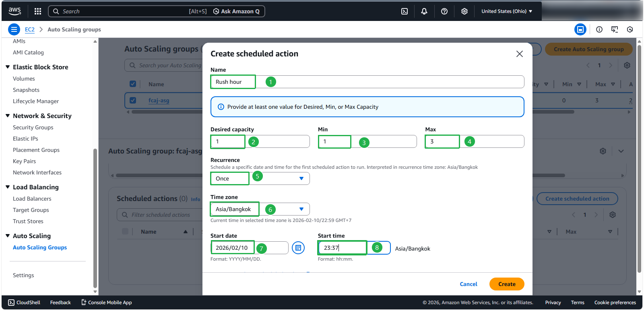644x311 pixels.
Task: Open Target Groups in the sidebar
Action: coord(31,210)
